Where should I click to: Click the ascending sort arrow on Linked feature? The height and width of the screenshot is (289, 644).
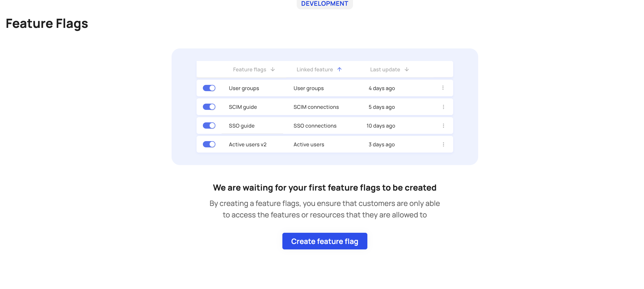[339, 69]
